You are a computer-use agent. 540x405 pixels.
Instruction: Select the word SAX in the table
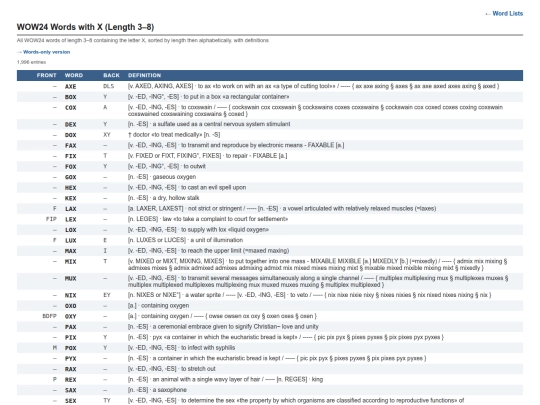[x=71, y=390]
